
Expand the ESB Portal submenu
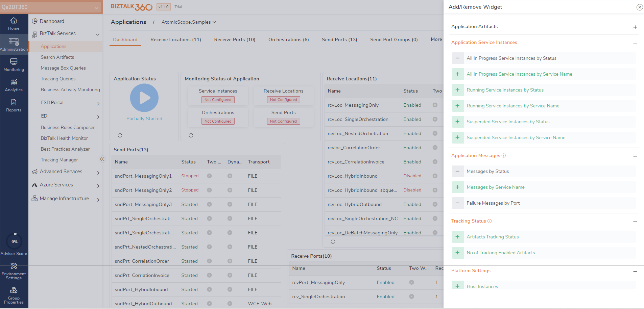(98, 104)
